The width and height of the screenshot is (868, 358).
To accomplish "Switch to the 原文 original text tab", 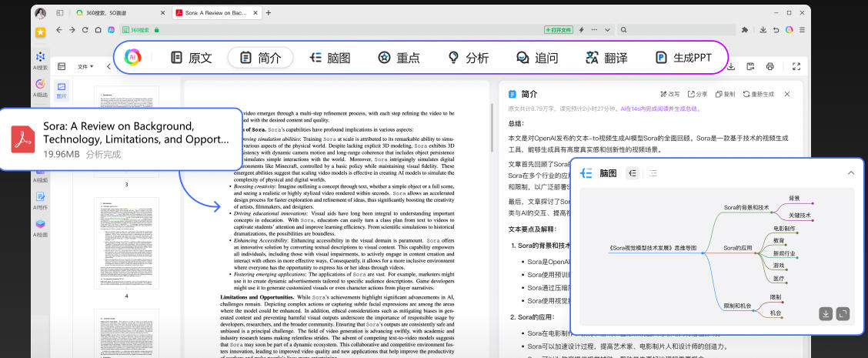I will [191, 58].
